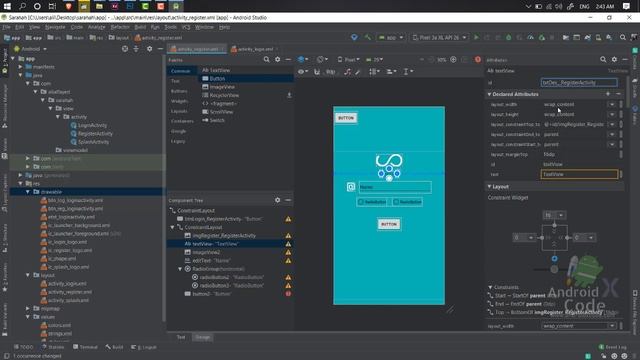
Task: Open Project panel settings gear
Action: pyautogui.click(x=149, y=49)
